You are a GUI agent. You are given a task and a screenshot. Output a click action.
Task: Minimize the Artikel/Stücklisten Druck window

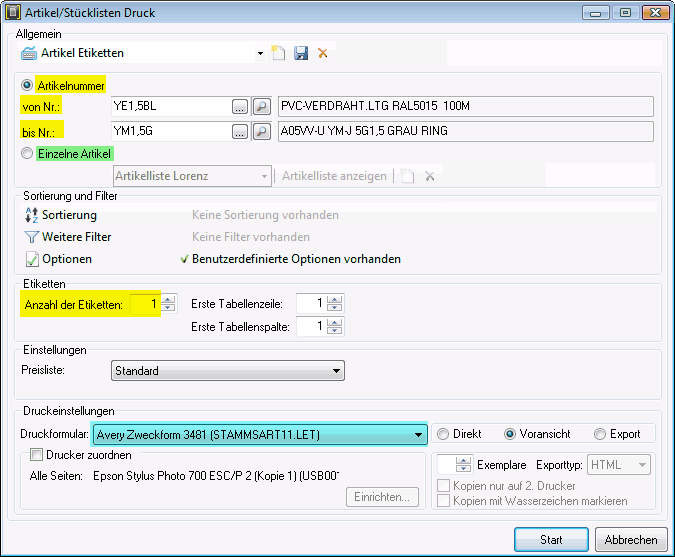pos(595,12)
